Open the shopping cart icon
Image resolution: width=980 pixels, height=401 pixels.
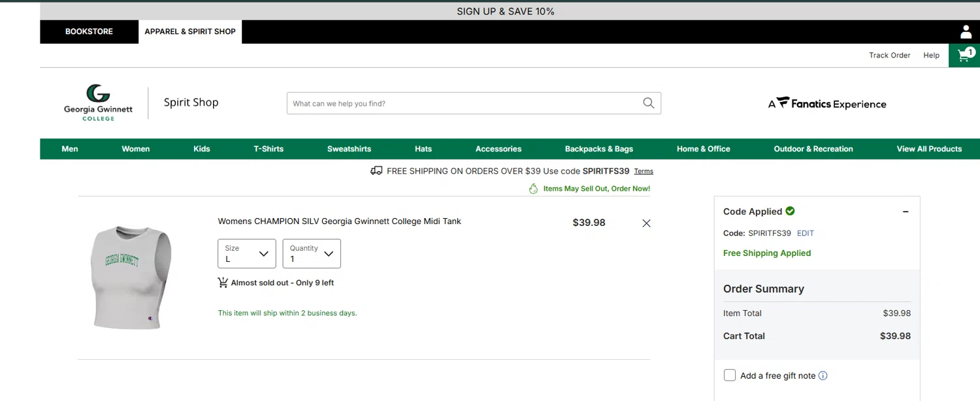point(964,56)
